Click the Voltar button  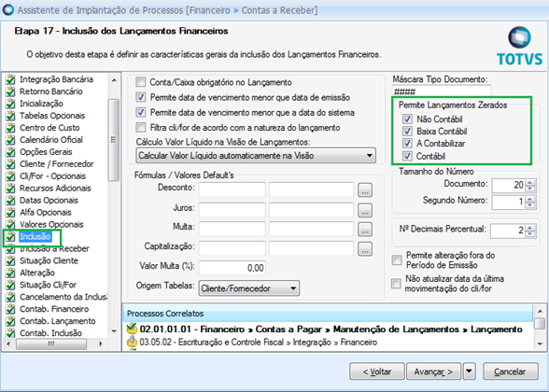pyautogui.click(x=377, y=371)
